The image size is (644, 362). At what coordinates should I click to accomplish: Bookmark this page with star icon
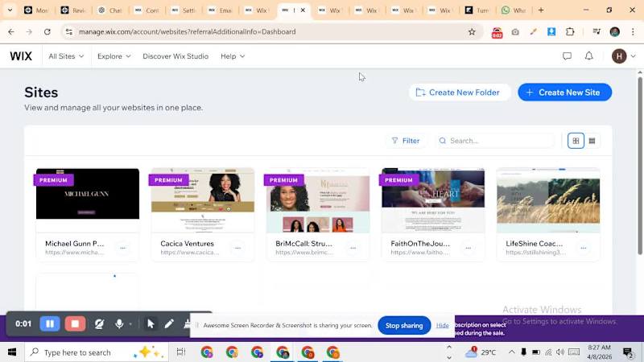click(x=472, y=31)
